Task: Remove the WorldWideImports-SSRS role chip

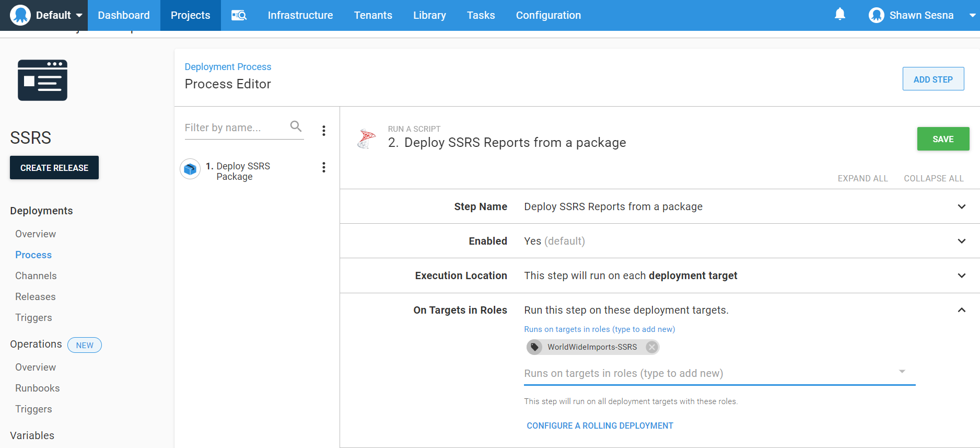Action: pos(651,347)
